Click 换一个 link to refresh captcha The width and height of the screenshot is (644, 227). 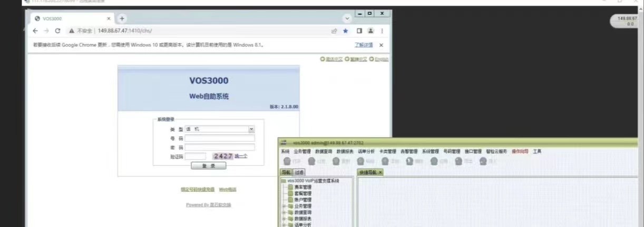pyautogui.click(x=241, y=156)
